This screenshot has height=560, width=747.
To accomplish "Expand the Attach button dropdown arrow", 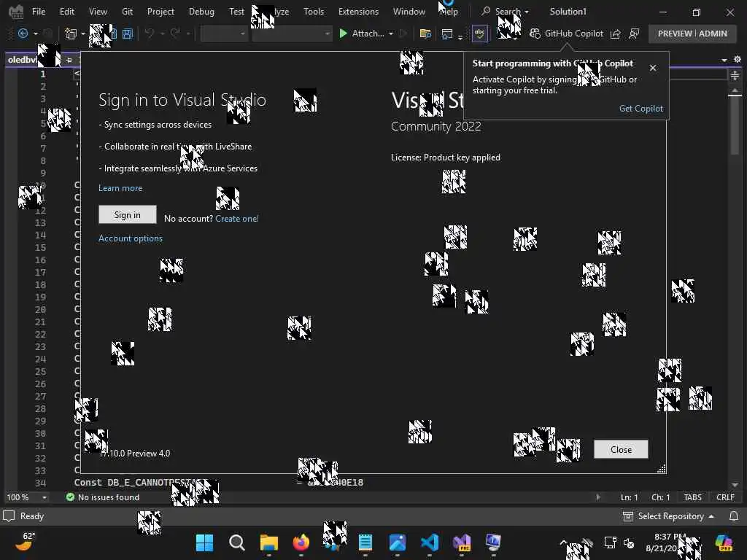I will (x=391, y=34).
